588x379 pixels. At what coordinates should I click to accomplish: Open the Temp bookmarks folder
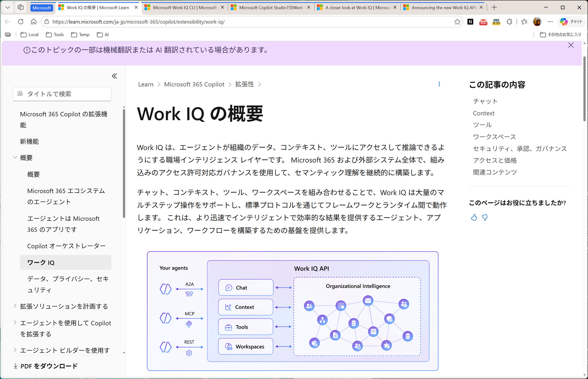click(80, 35)
